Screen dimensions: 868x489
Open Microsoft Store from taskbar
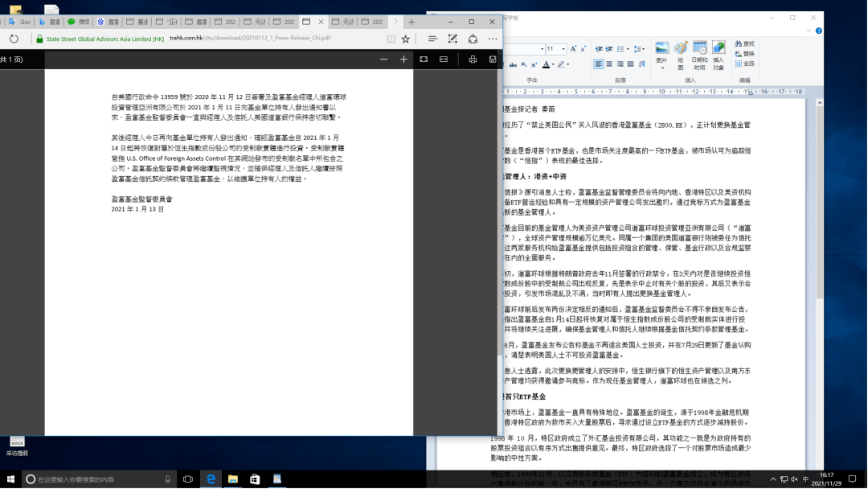[x=255, y=479]
